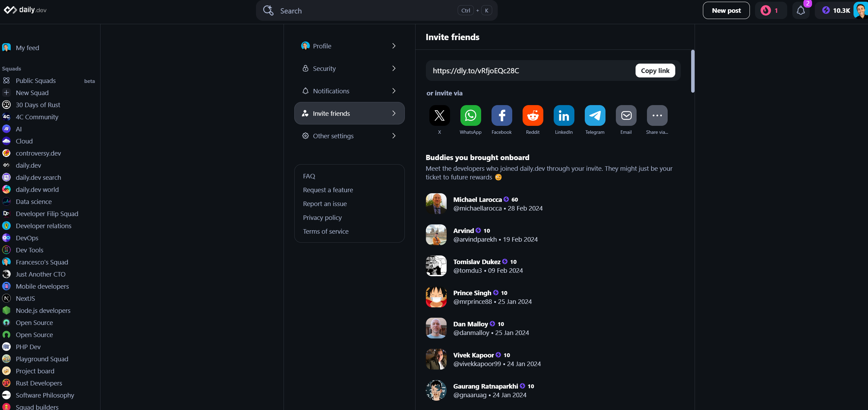This screenshot has width=868, height=410.
Task: Click the New Squad plus icon
Action: pos(6,93)
